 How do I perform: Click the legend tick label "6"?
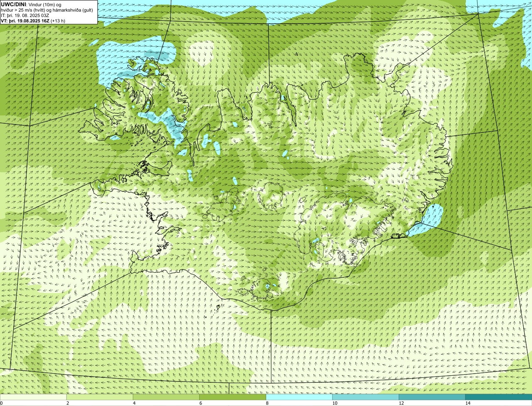(200, 403)
